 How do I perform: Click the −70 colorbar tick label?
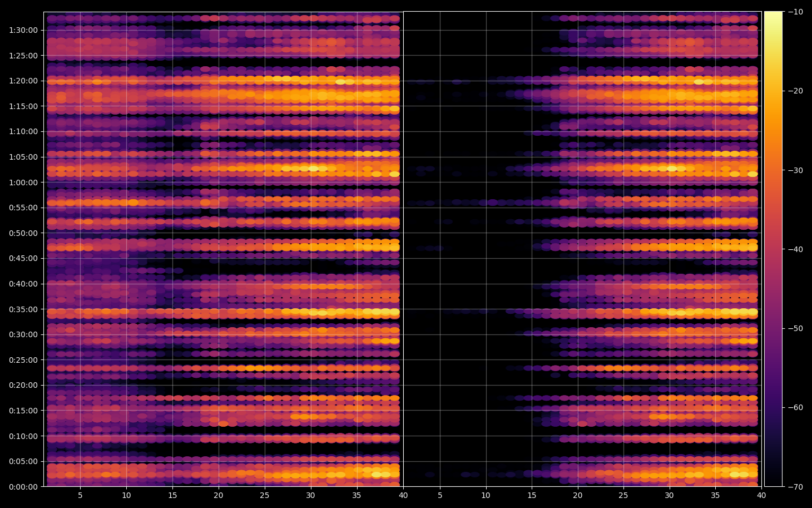coord(795,487)
